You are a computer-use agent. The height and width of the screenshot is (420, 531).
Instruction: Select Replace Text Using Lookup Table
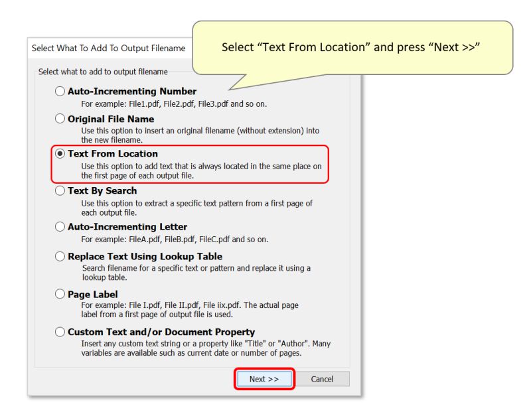(60, 256)
